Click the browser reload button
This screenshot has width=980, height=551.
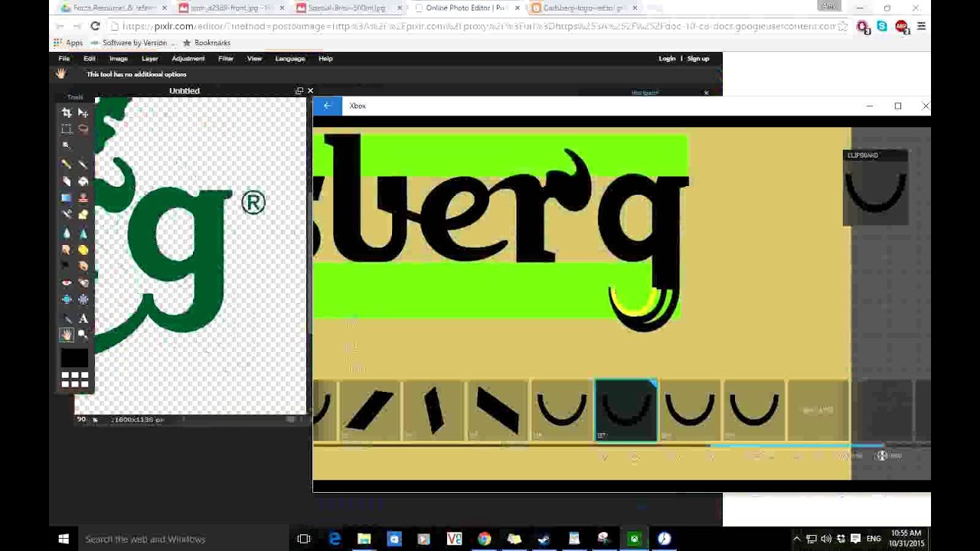(x=95, y=26)
